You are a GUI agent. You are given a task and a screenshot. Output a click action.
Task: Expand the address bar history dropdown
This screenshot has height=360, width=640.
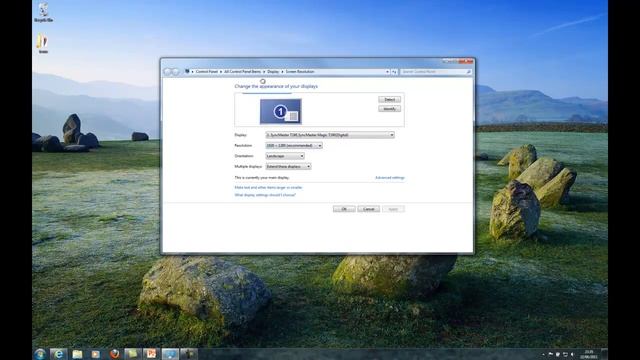click(x=387, y=72)
